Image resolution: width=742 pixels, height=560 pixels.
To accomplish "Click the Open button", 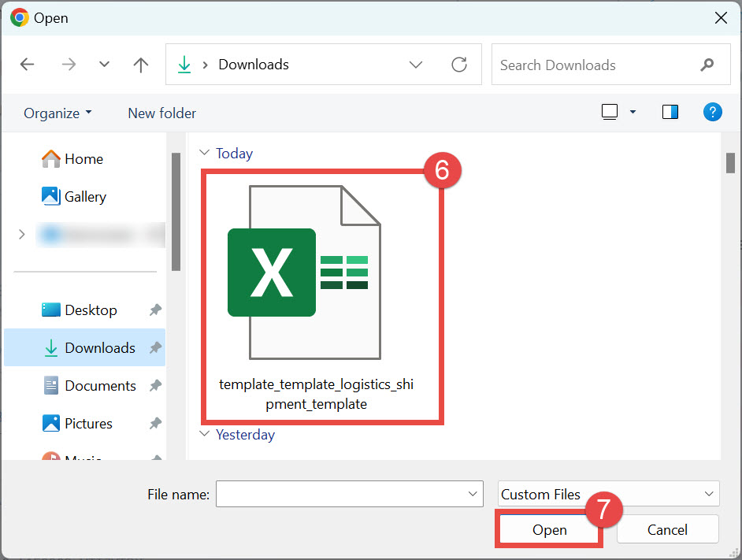I will pos(549,529).
